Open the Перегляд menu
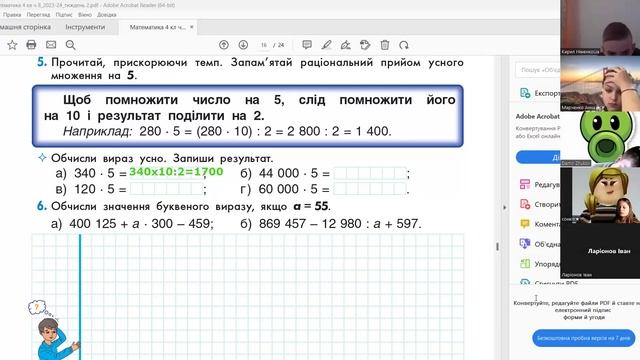 [38, 15]
